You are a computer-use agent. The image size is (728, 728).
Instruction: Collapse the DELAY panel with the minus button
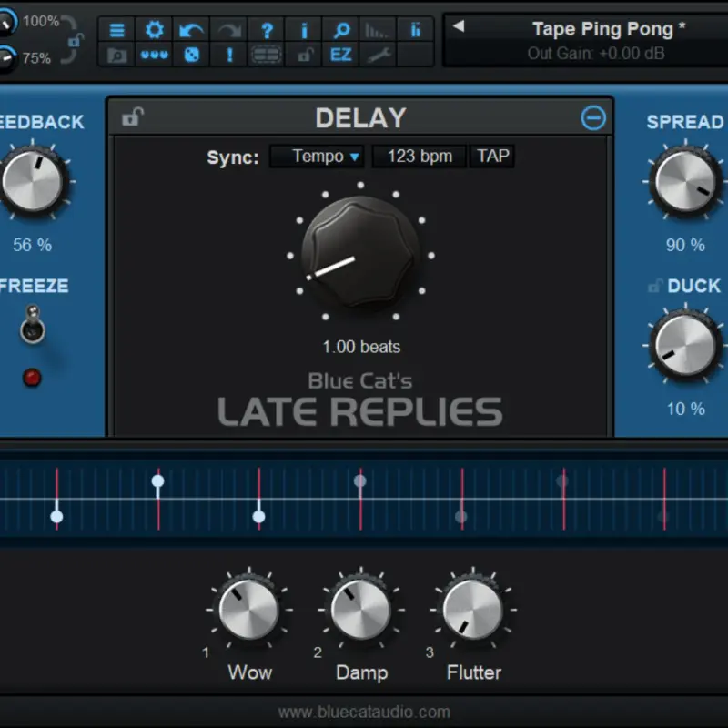(593, 117)
